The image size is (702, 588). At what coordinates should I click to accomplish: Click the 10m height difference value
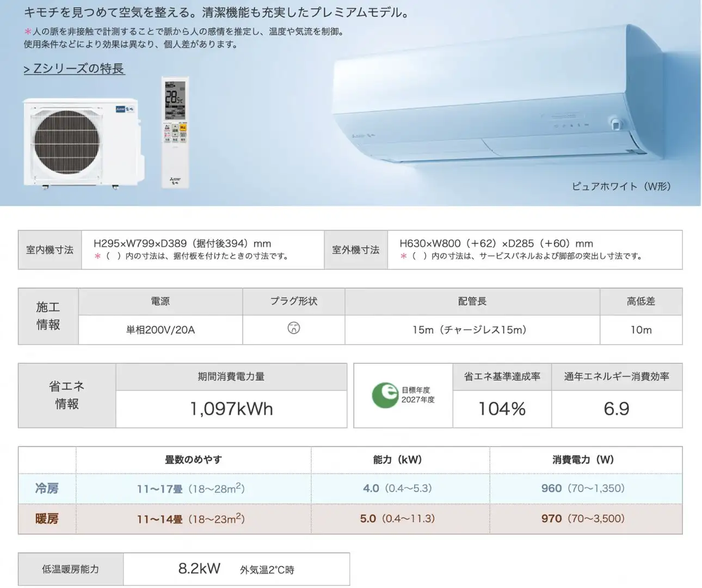coord(641,330)
